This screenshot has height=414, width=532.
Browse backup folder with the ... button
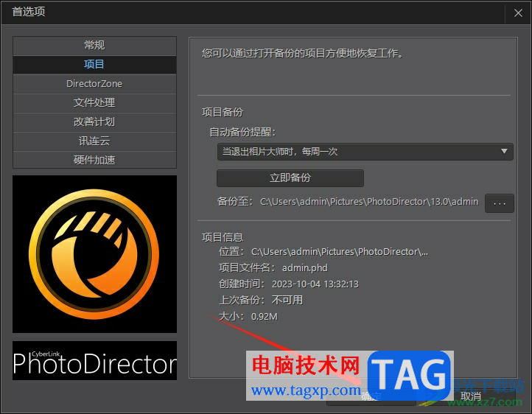click(500, 203)
